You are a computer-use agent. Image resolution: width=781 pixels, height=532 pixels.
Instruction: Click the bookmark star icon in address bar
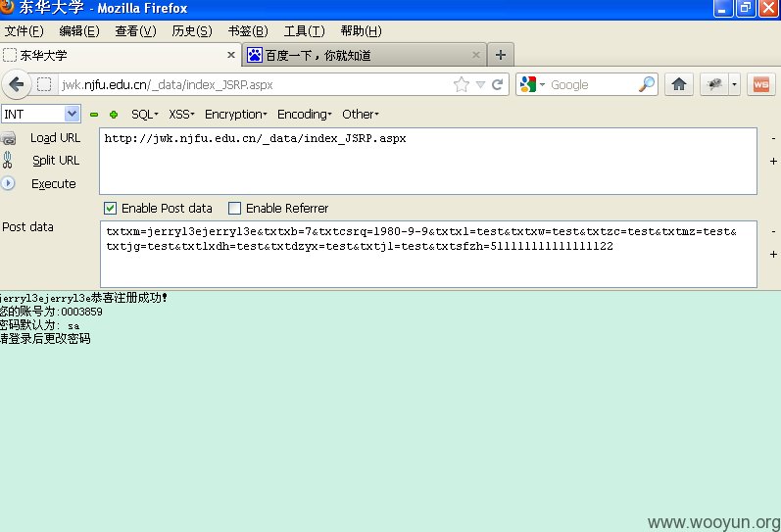[462, 84]
